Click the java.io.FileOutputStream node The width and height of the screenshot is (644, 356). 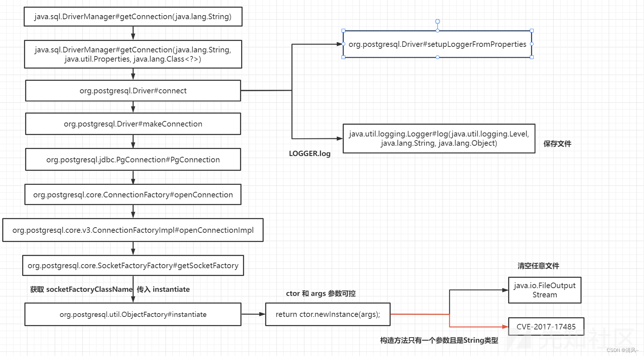(545, 290)
